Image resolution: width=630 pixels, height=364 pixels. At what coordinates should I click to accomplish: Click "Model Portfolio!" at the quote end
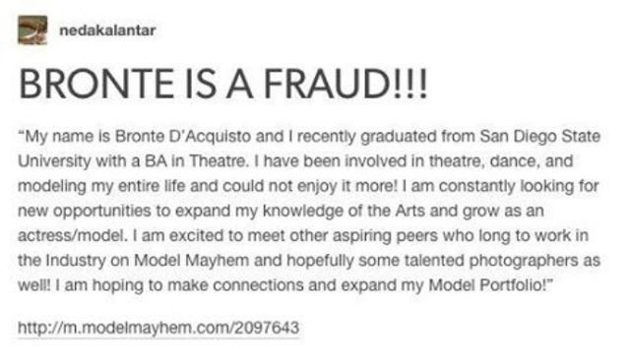(491, 285)
